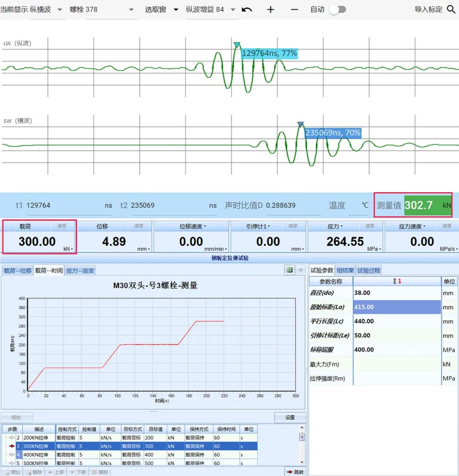Image resolution: width=459 pixels, height=476 pixels.
Task: Open the 选取窗 dropdown
Action: coord(176,9)
